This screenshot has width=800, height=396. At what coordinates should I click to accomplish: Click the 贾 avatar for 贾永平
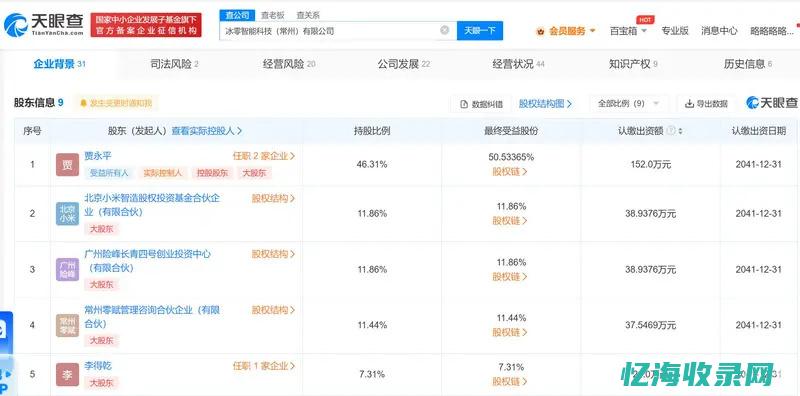67,164
